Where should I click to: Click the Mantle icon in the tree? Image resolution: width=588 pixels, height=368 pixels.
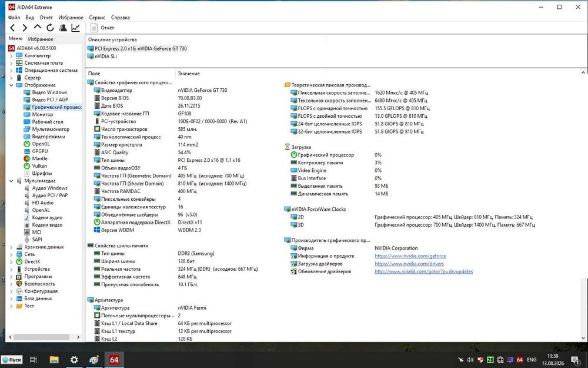[x=27, y=158]
